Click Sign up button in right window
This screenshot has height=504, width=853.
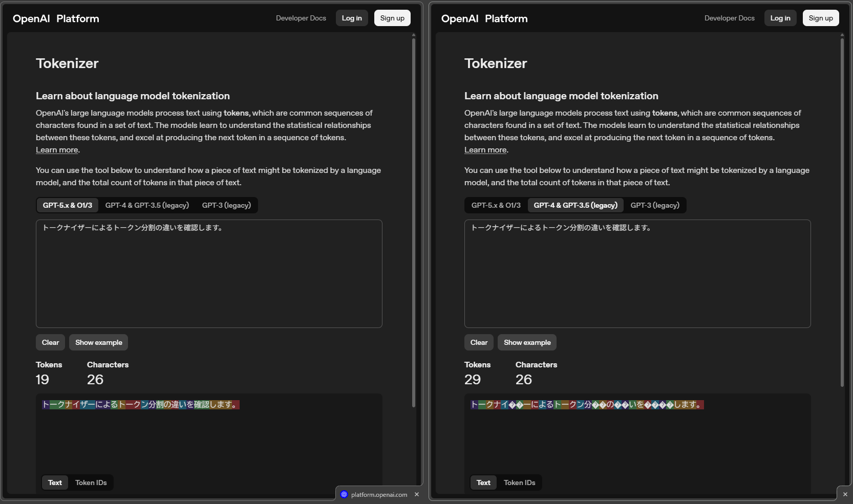pos(821,18)
